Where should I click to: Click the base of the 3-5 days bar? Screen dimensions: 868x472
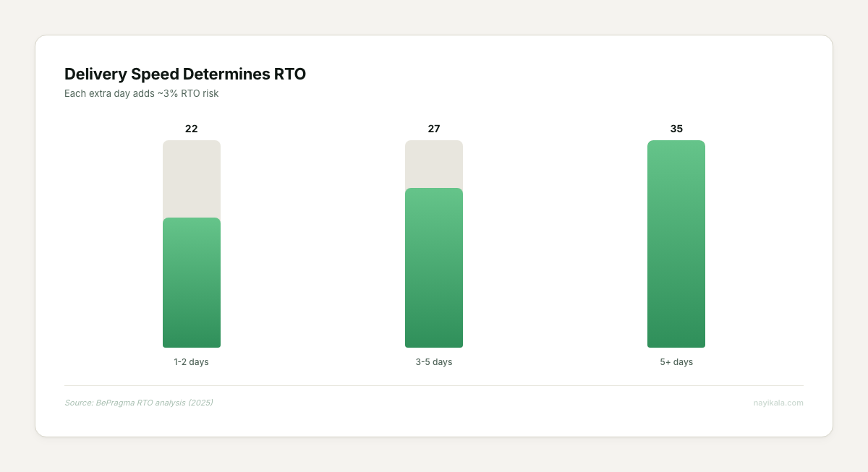(434, 343)
